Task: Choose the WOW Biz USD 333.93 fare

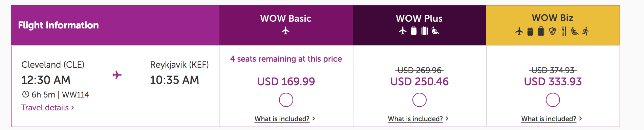Action: 553,100
